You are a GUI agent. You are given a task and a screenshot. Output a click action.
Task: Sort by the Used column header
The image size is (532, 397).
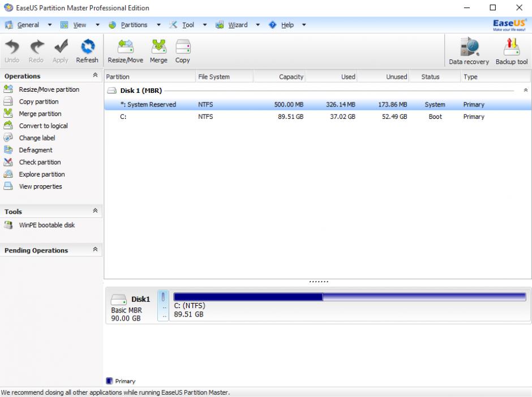click(332, 77)
